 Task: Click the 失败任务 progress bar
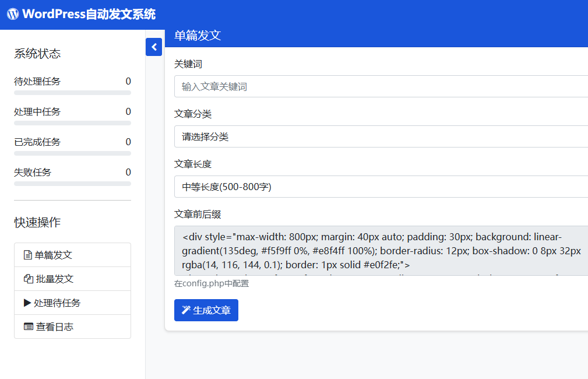click(72, 184)
